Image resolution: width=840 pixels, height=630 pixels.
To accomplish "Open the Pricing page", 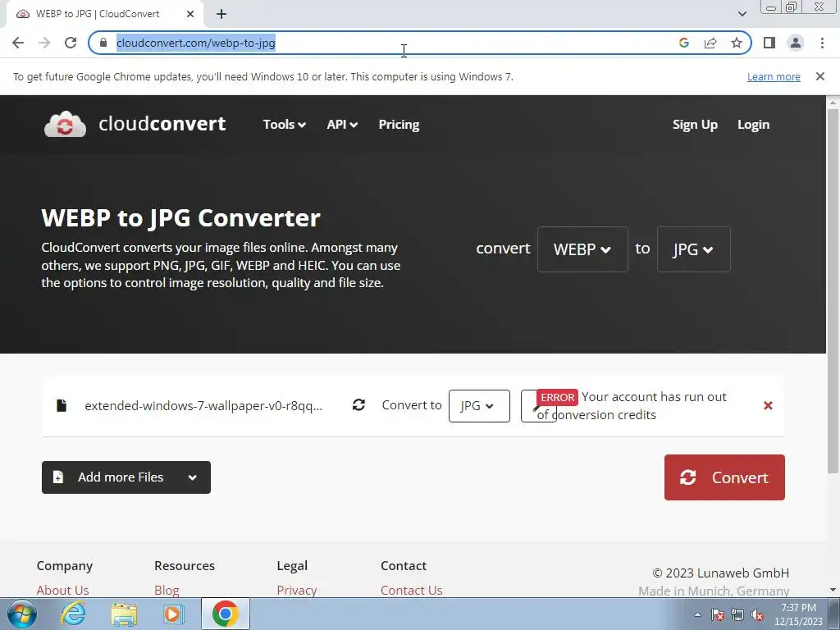I will pyautogui.click(x=399, y=125).
